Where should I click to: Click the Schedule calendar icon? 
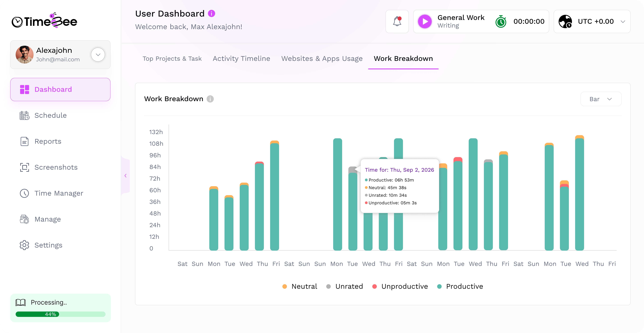coord(24,116)
